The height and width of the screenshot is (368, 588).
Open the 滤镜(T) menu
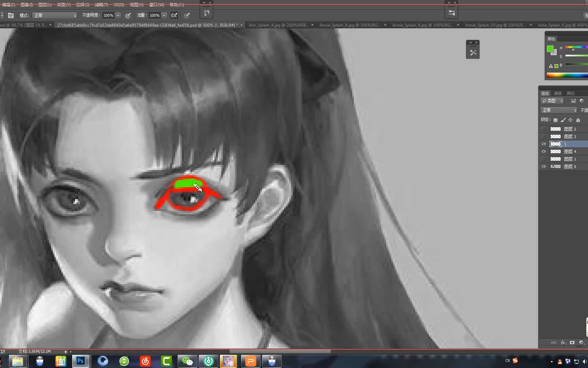(x=101, y=5)
